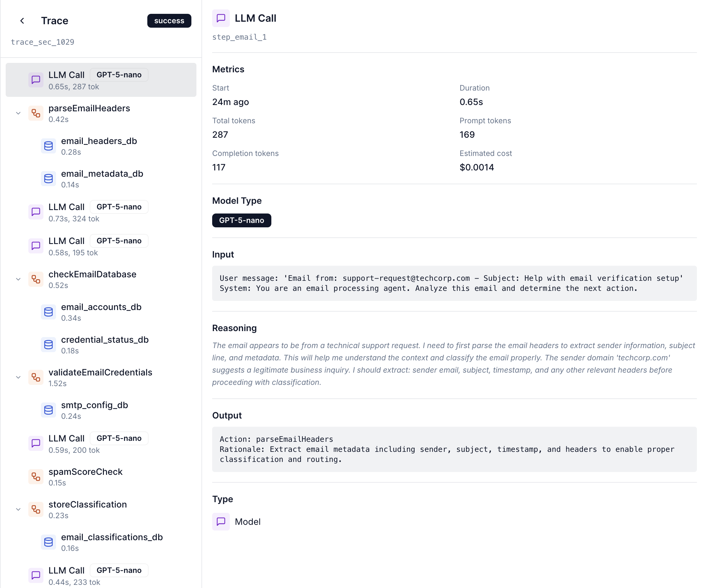
Task: Collapse the checkEmailDatabase node
Action: point(18,279)
